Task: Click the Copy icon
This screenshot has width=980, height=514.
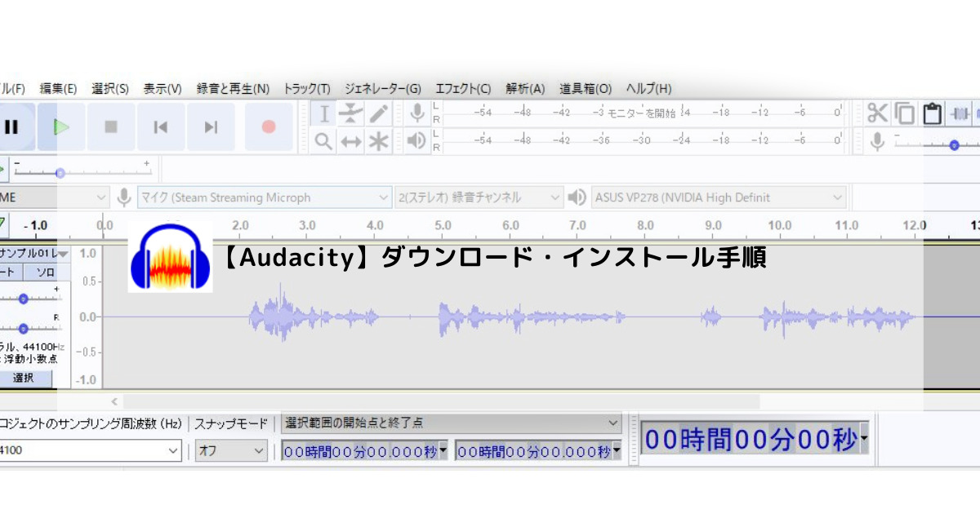Action: (x=905, y=113)
